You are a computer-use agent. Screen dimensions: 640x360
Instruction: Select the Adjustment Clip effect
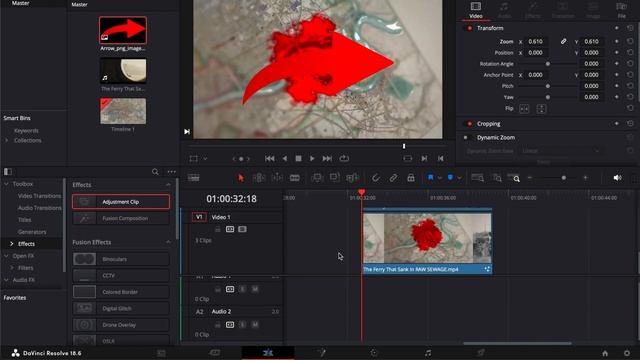click(121, 202)
